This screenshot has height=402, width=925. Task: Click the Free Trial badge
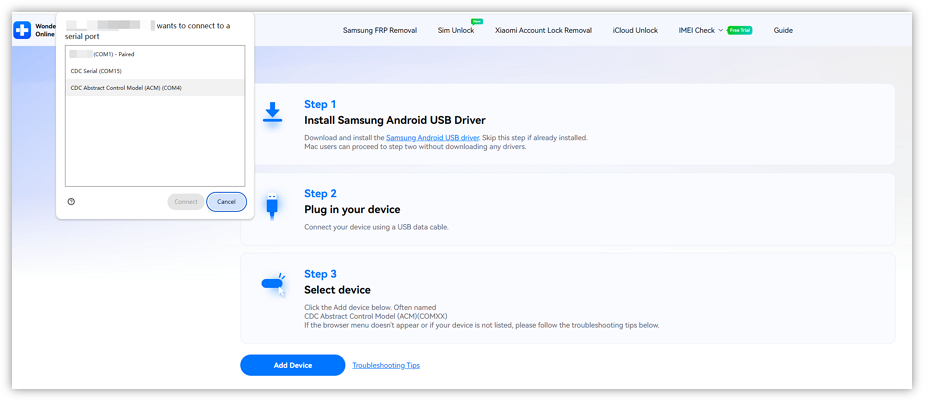(739, 30)
